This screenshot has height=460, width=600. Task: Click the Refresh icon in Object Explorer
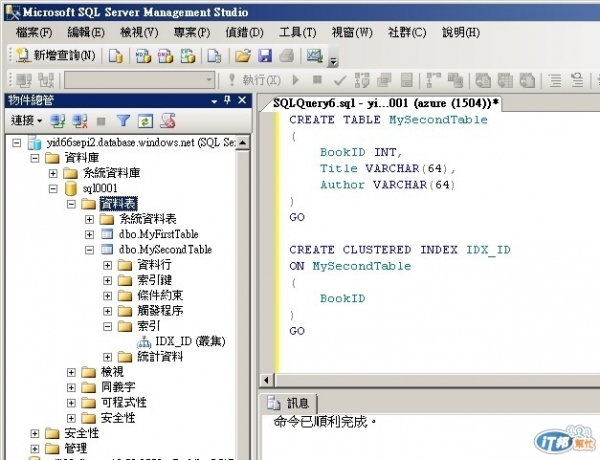pyautogui.click(x=145, y=121)
